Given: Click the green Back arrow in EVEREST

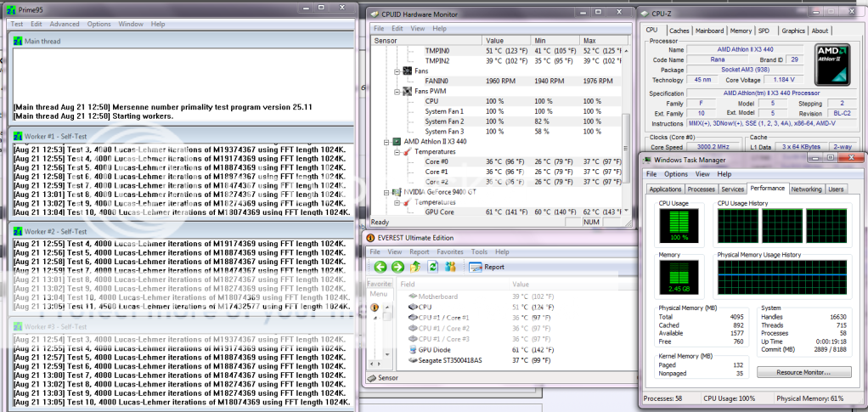Looking at the screenshot, I should coord(380,267).
